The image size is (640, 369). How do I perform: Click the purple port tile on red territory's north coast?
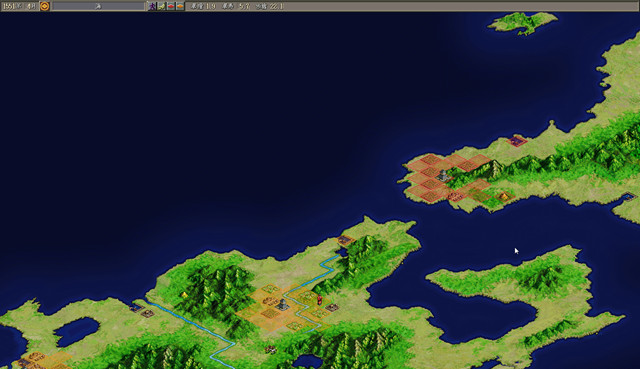tap(517, 141)
